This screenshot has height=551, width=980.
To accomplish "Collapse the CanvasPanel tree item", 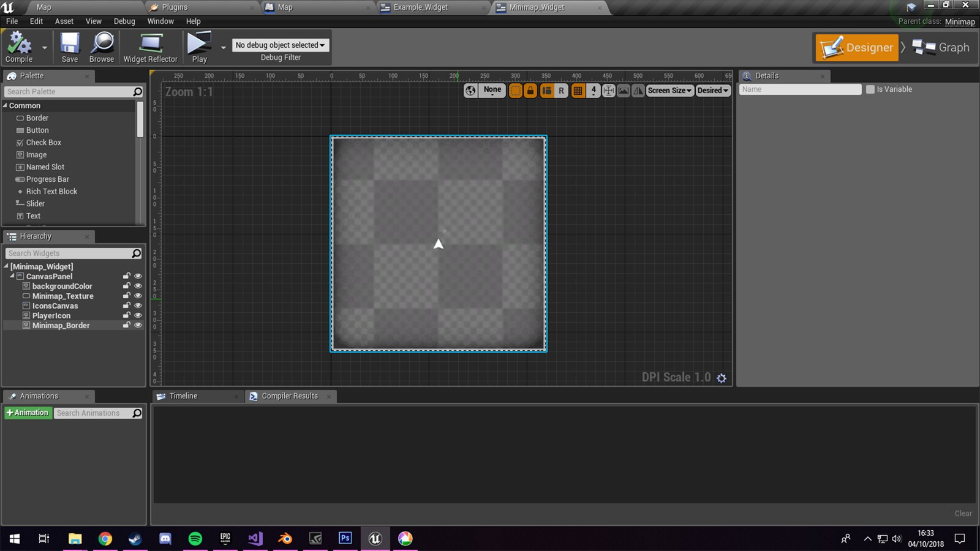I will pyautogui.click(x=12, y=276).
